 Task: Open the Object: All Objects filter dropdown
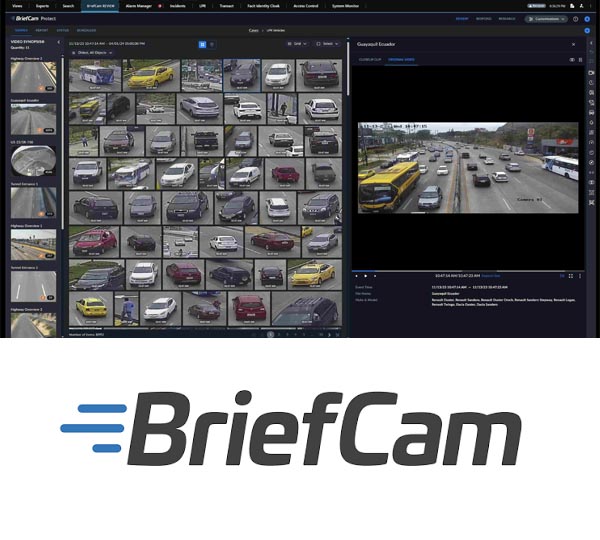point(92,52)
